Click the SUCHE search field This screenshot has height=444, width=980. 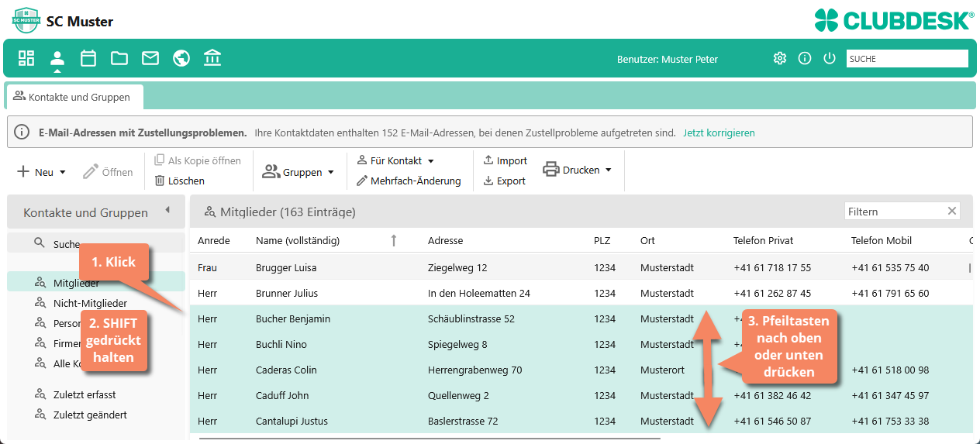(x=907, y=58)
